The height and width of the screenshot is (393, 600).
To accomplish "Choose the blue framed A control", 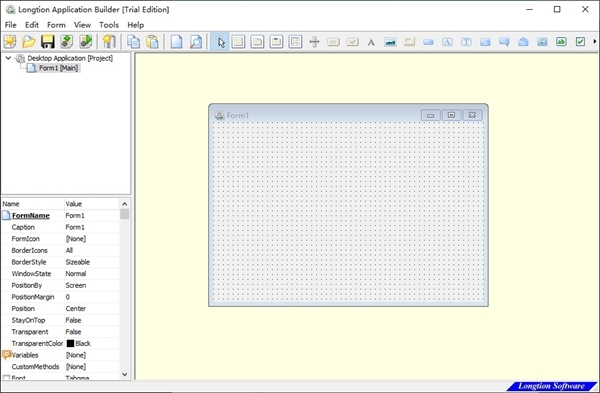I will pos(447,42).
